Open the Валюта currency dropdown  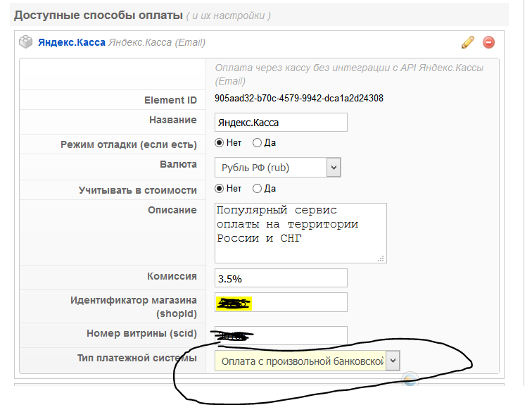point(278,168)
